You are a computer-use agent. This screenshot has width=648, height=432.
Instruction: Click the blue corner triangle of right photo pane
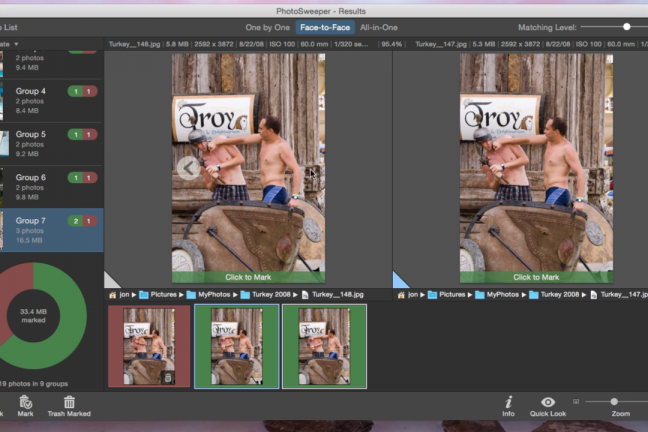400,280
